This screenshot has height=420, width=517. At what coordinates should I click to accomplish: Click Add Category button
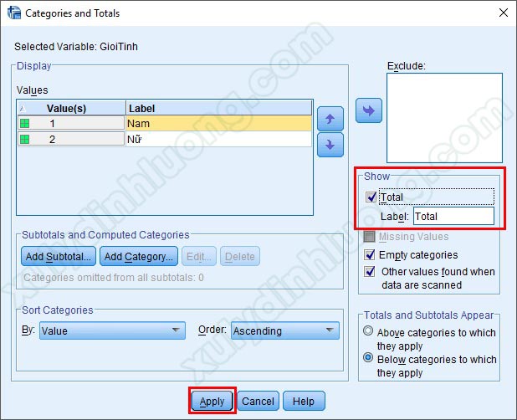pos(139,256)
